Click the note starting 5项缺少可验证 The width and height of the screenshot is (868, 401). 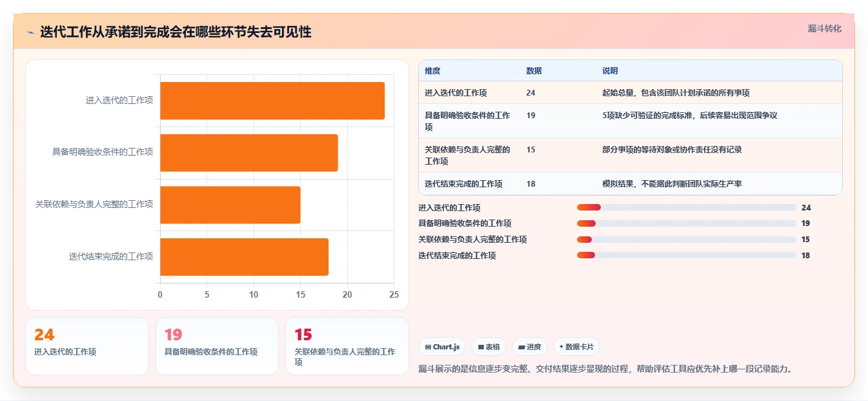(x=689, y=116)
